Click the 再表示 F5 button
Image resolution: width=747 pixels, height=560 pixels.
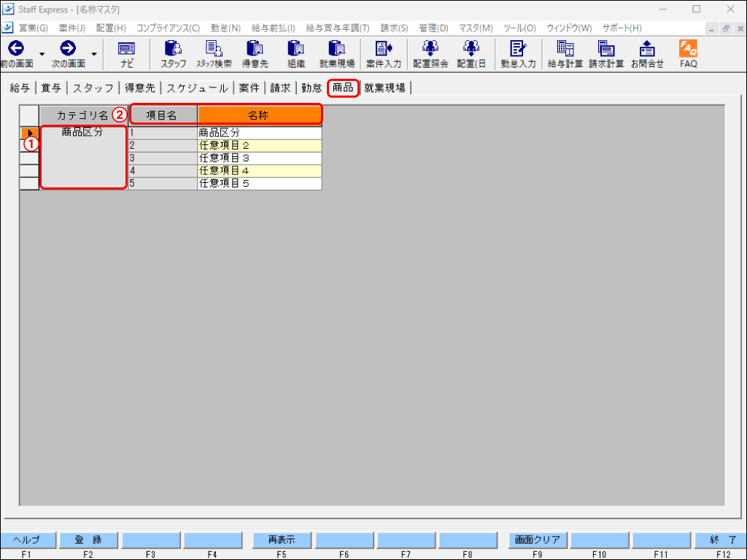click(x=282, y=540)
